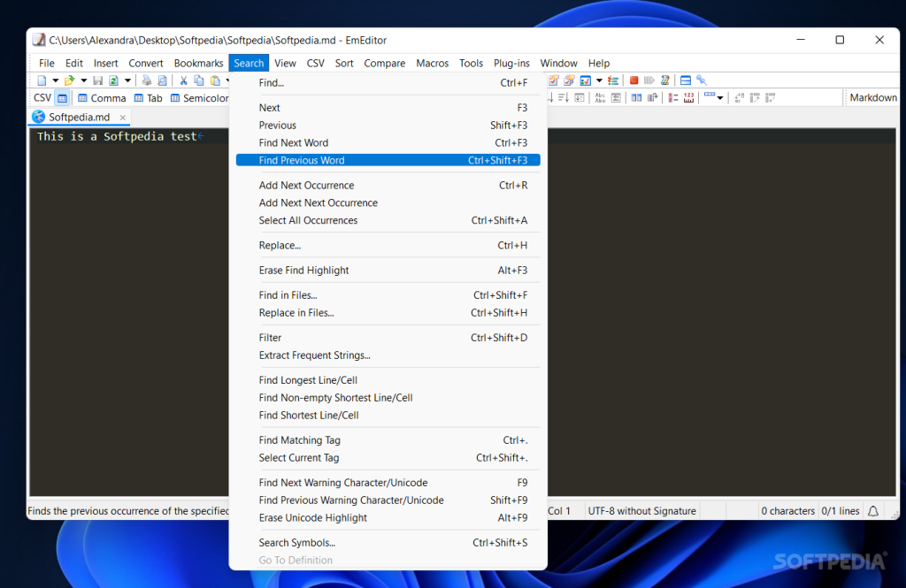
Task: Click the Cut scissors icon
Action: (x=183, y=80)
